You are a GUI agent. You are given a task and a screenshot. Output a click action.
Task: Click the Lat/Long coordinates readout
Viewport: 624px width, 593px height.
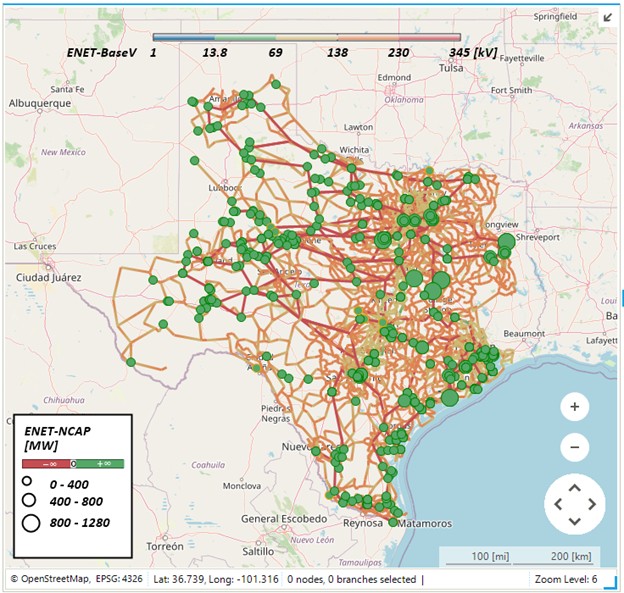(x=217, y=579)
